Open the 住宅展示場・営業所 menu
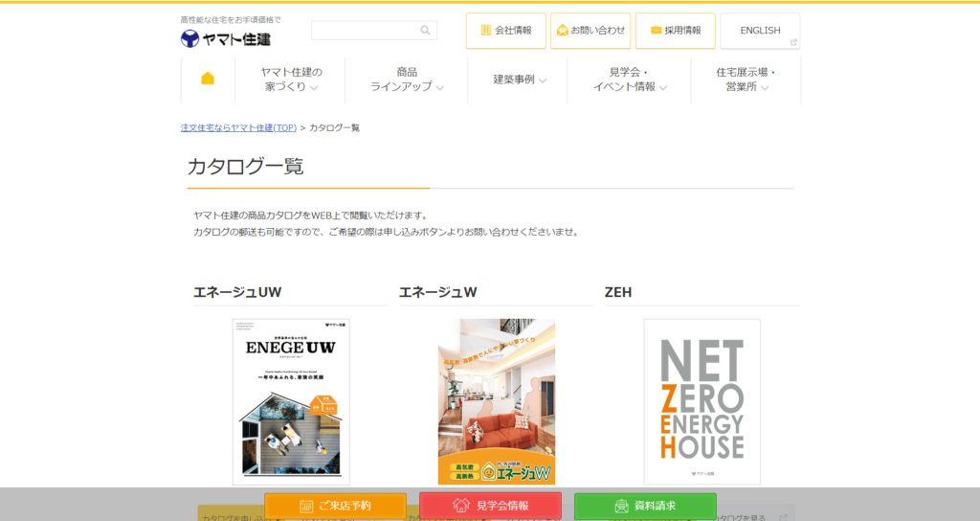This screenshot has height=521, width=980. (746, 79)
